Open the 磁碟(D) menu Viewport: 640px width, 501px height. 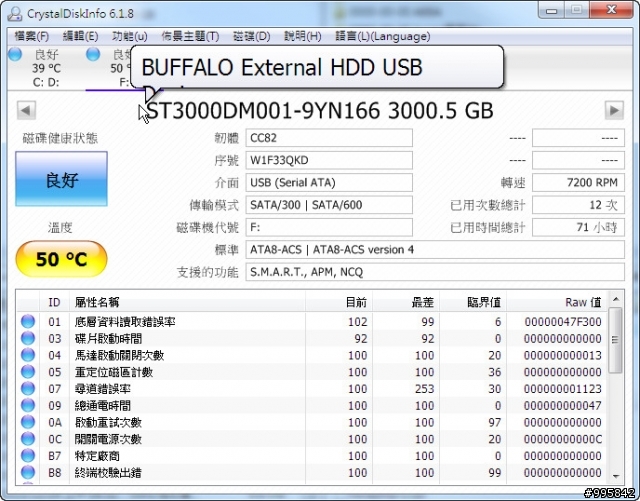pyautogui.click(x=251, y=36)
